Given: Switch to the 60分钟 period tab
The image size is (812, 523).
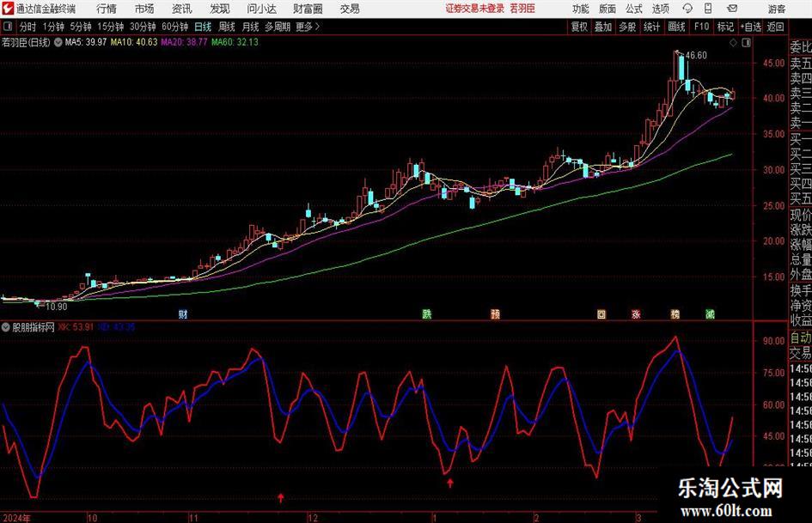Looking at the screenshot, I should point(175,27).
